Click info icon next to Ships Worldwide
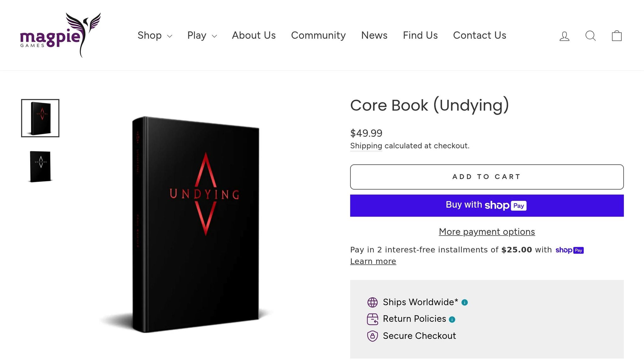644x362 pixels. pos(464,302)
